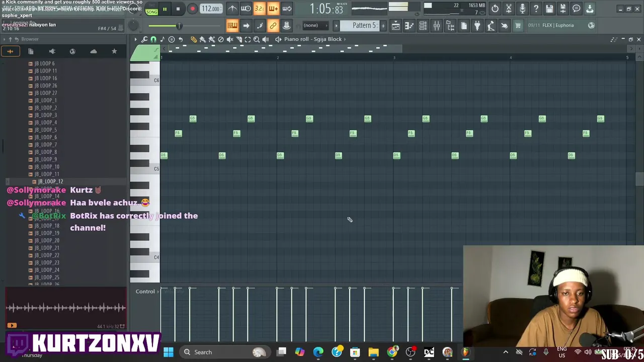
Task: Open the browser cloud tab
Action: click(94, 51)
